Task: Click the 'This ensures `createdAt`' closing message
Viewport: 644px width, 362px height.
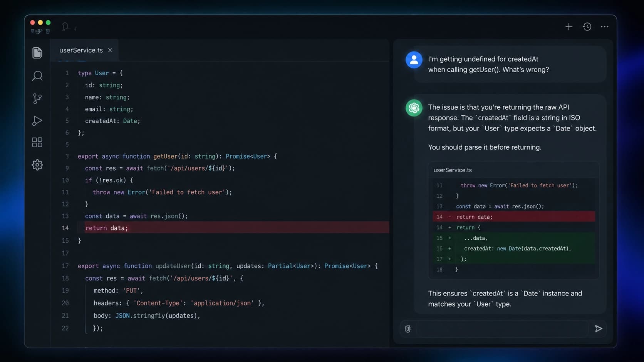Action: pyautogui.click(x=505, y=299)
